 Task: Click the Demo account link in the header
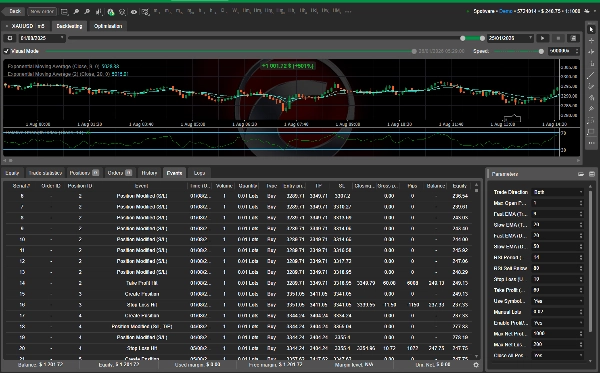pos(505,11)
